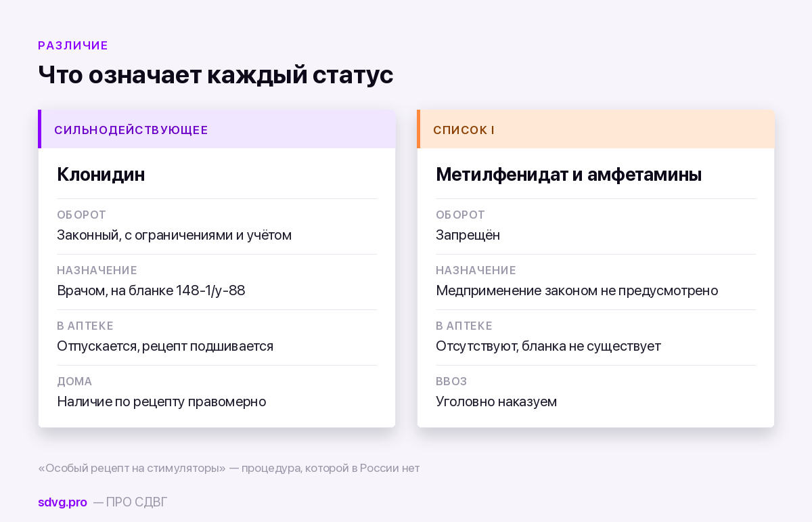Click the 'Уголовно наказуем' value
Image resolution: width=812 pixels, height=522 pixels.
(x=496, y=402)
